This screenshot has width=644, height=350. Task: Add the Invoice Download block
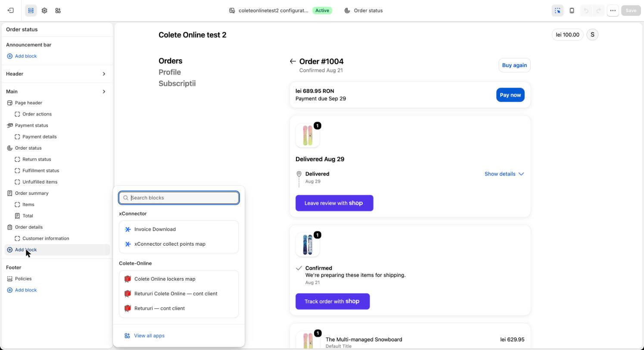[179, 229]
